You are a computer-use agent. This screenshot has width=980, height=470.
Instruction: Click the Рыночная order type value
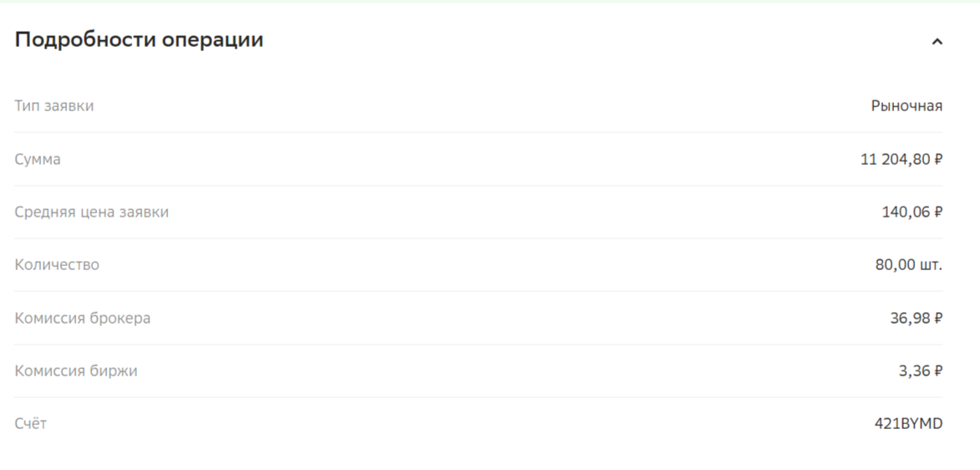(x=906, y=105)
